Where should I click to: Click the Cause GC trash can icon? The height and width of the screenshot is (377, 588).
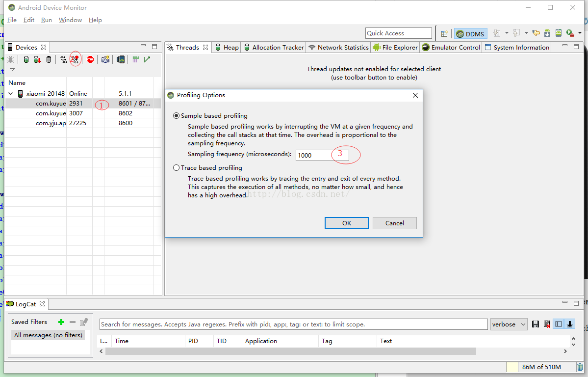coord(49,59)
